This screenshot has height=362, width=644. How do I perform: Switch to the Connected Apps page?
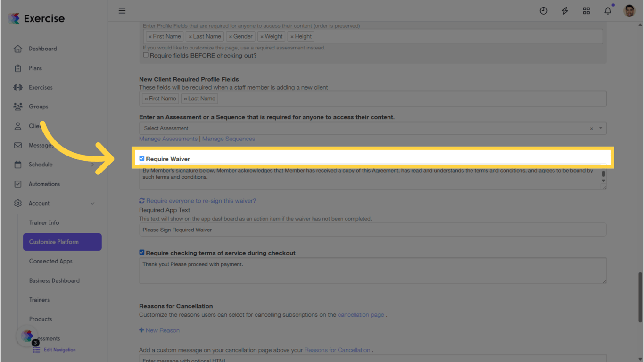coord(50,261)
